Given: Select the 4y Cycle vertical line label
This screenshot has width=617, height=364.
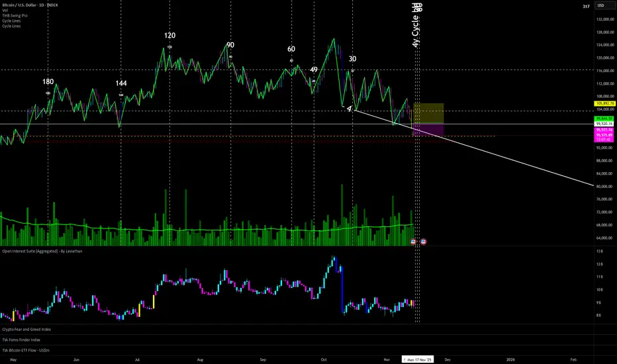Looking at the screenshot, I should pyautogui.click(x=416, y=26).
